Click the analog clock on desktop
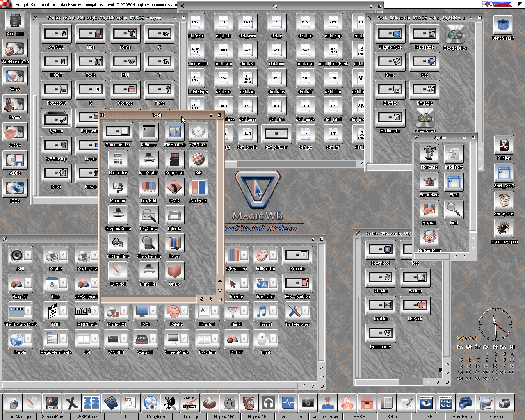Viewport: 525px width, 420px height. 495,325
